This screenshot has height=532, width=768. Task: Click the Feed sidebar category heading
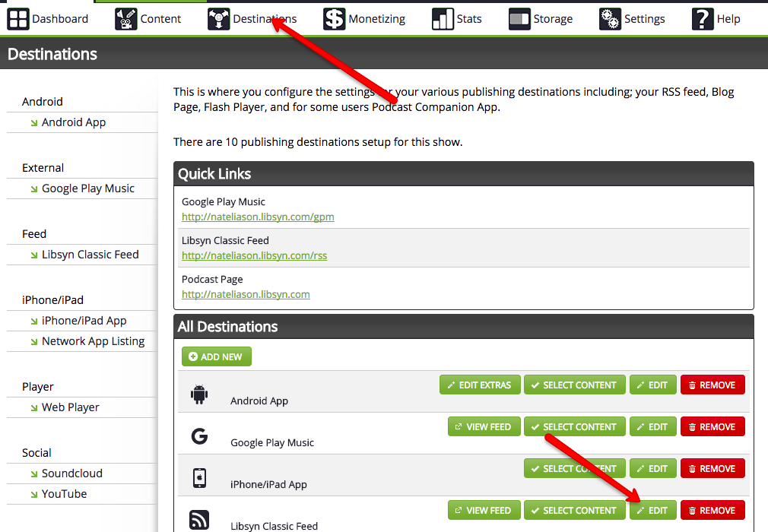pos(34,234)
